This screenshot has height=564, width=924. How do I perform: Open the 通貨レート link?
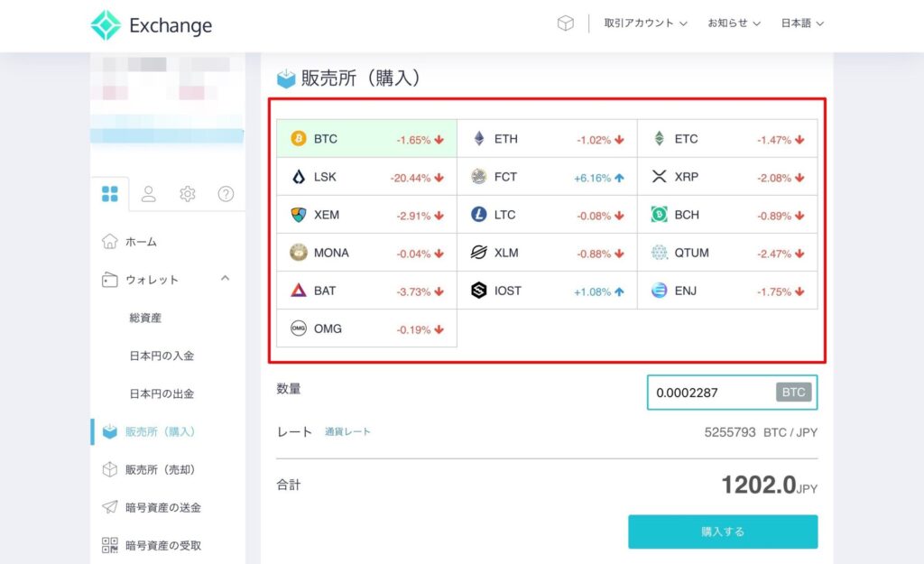click(347, 432)
